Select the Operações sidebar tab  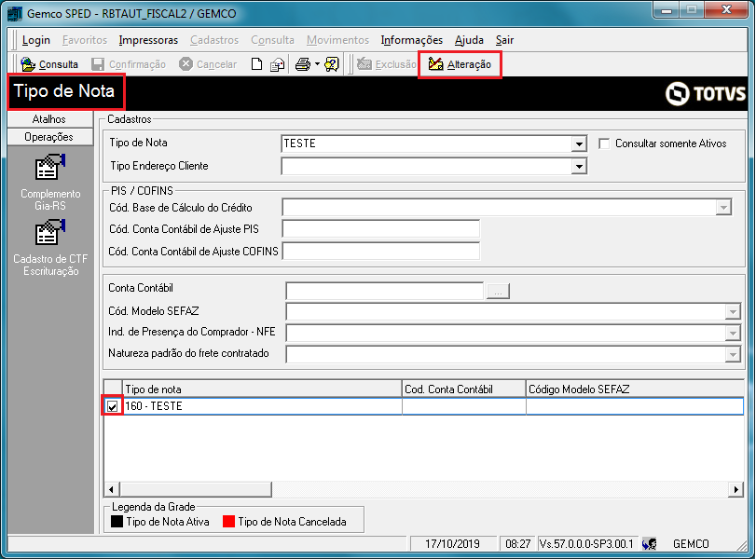pos(50,137)
